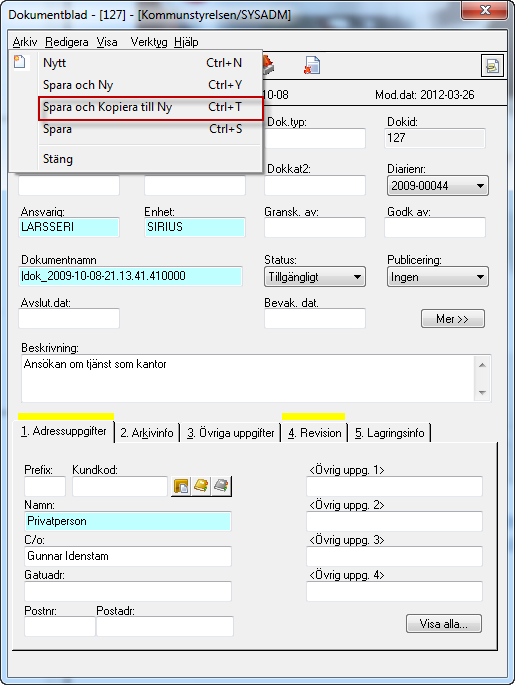Click the gray address book icon
This screenshot has height=685, width=515.
coord(221,486)
